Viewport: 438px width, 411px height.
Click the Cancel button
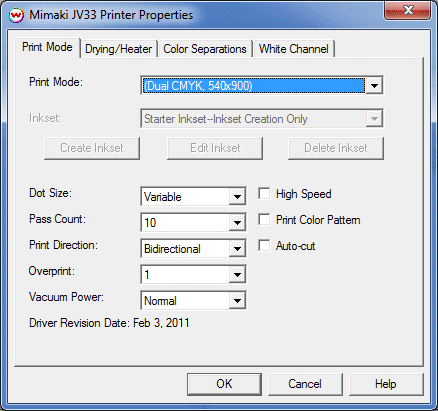click(305, 384)
